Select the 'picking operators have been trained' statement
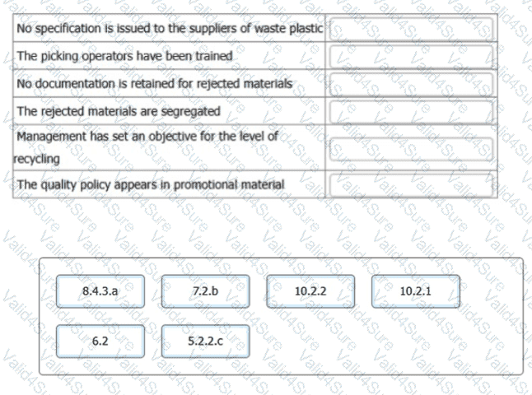This screenshot has height=395, width=532. pos(124,57)
